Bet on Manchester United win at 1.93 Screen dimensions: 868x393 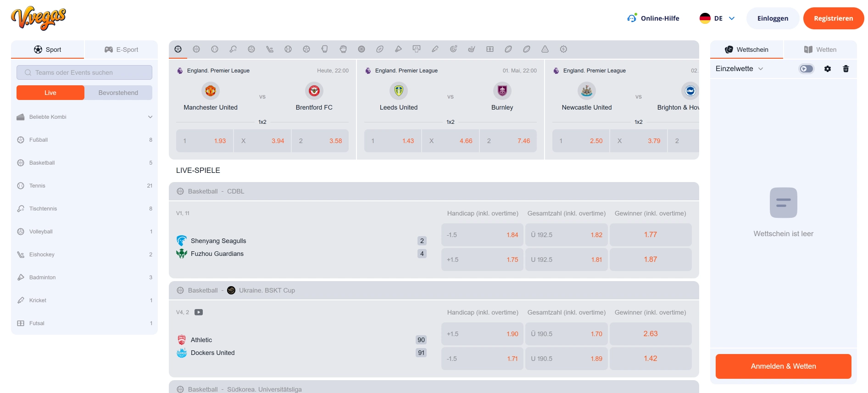tap(205, 141)
